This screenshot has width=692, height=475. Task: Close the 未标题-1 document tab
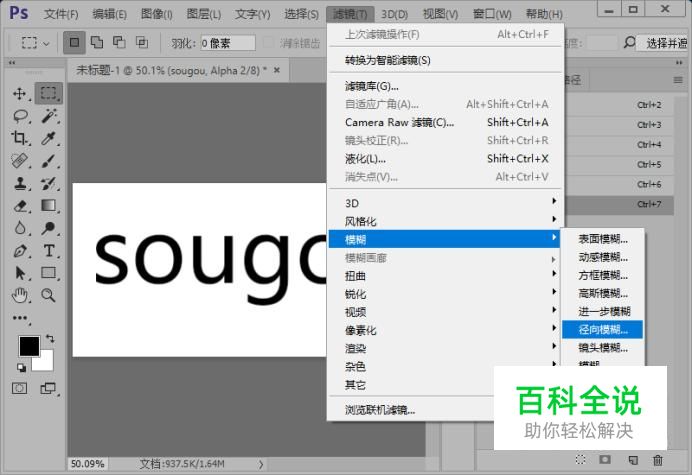pos(277,70)
